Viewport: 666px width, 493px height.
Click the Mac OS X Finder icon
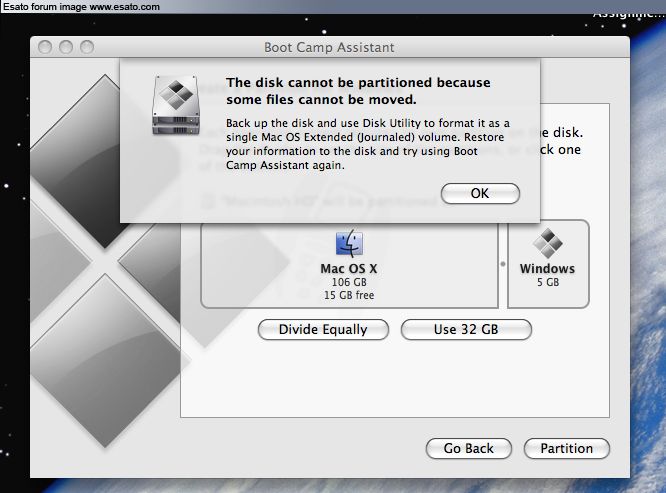pyautogui.click(x=349, y=243)
